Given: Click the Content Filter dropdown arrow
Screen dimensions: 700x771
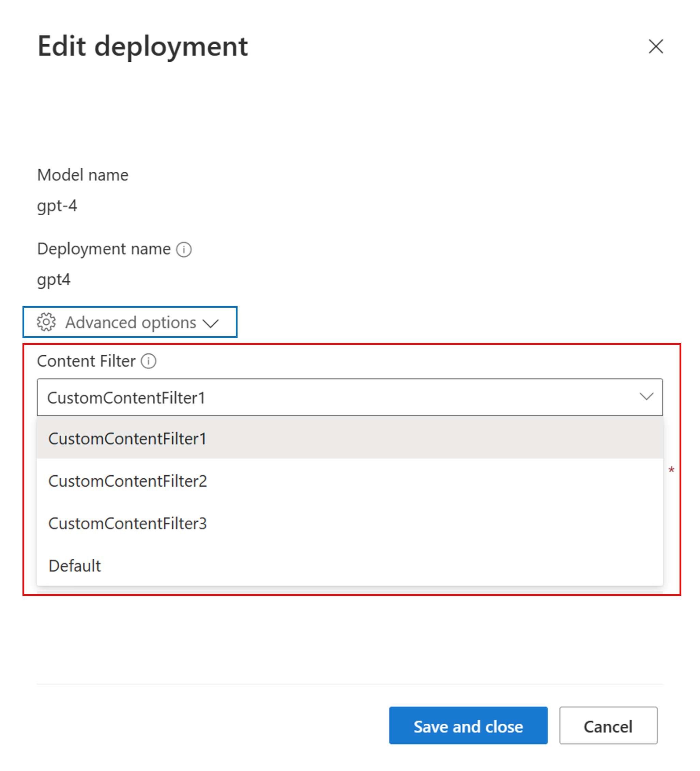Looking at the screenshot, I should coord(646,397).
